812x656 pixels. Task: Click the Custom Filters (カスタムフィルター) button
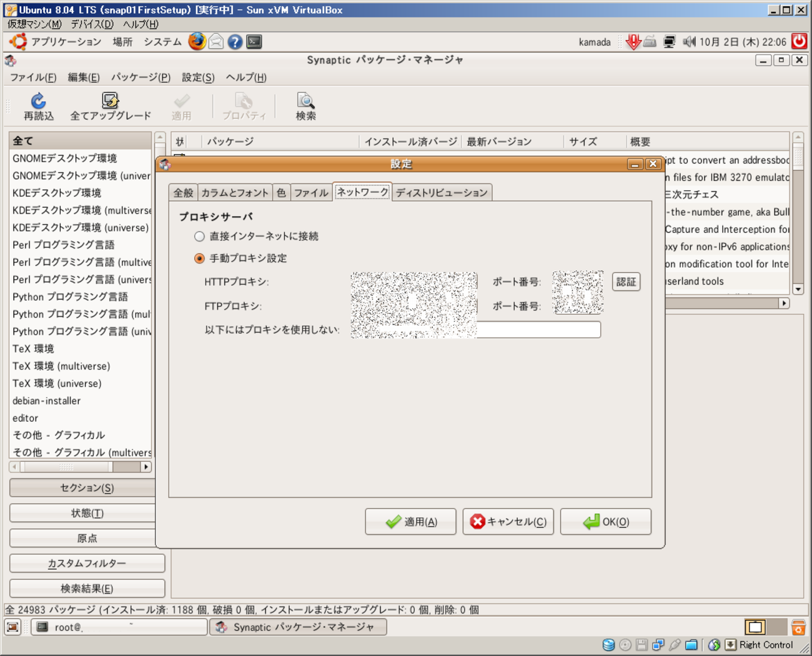click(87, 564)
